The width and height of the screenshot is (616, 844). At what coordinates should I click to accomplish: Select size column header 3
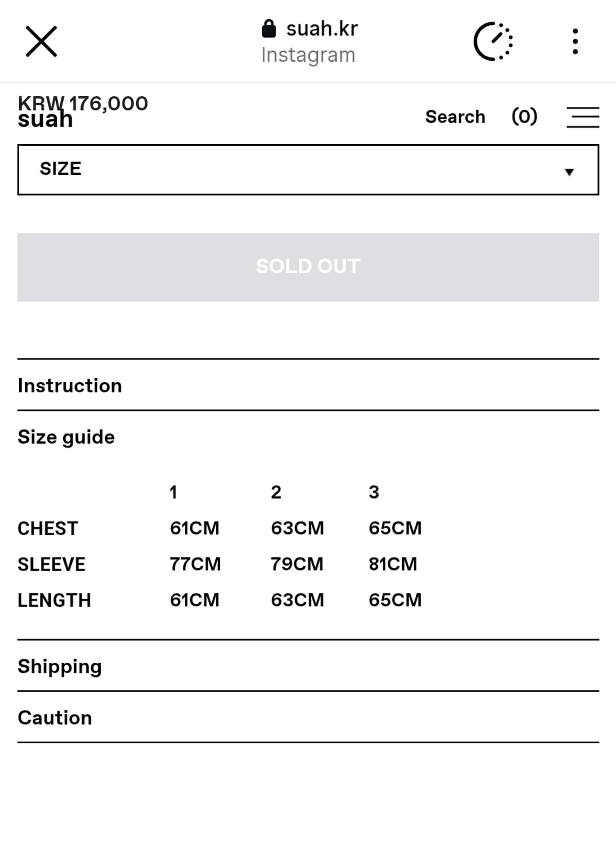tap(374, 492)
